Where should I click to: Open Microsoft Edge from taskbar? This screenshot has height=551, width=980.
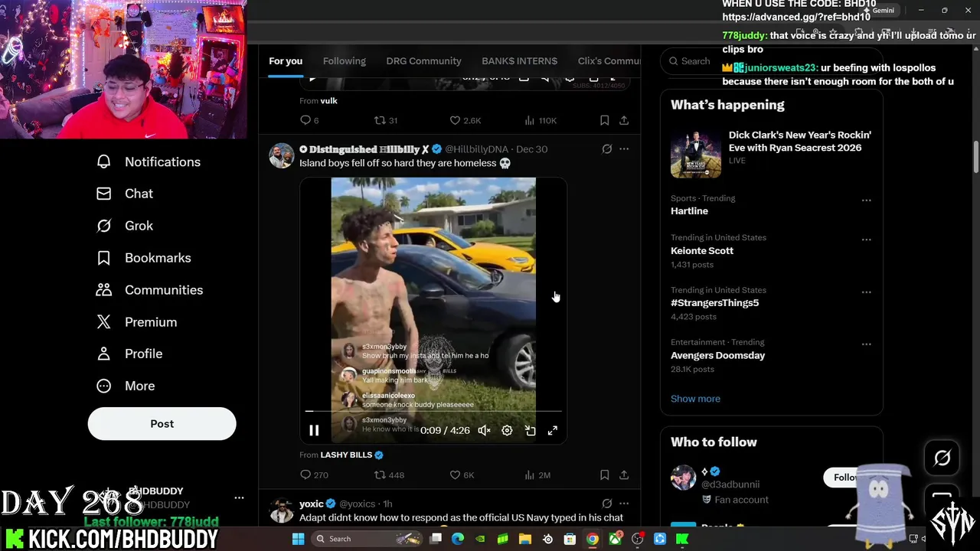[x=458, y=540]
